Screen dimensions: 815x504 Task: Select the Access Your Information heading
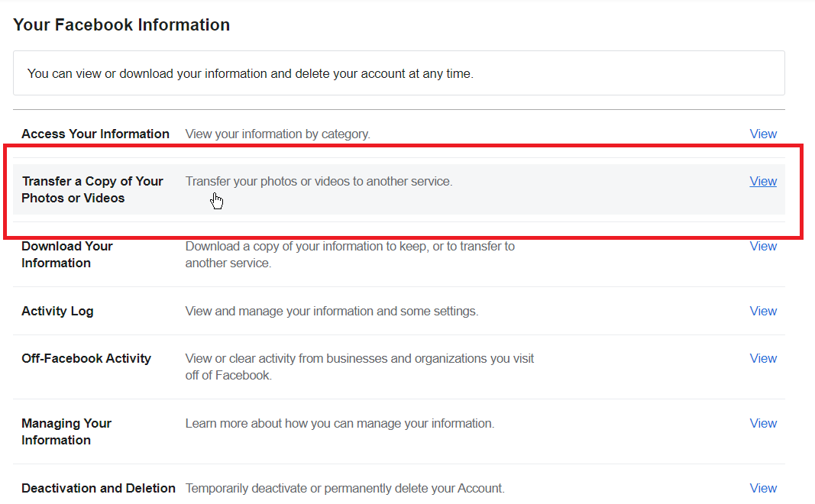pos(95,134)
